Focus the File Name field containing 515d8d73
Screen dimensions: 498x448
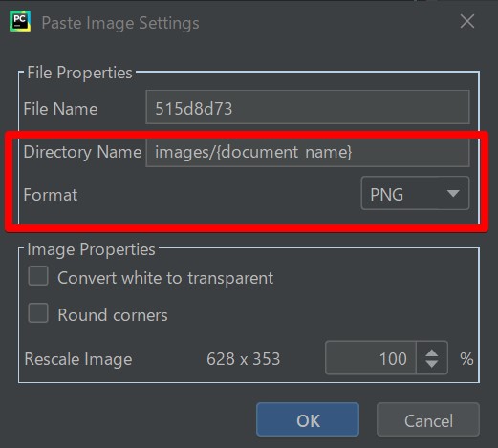tap(308, 108)
